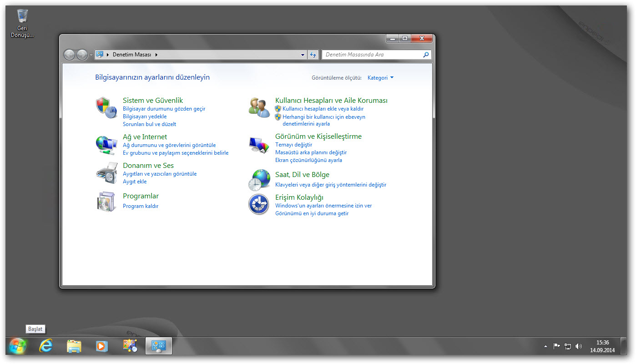Open the Action Center flag icon in tray

tap(557, 346)
